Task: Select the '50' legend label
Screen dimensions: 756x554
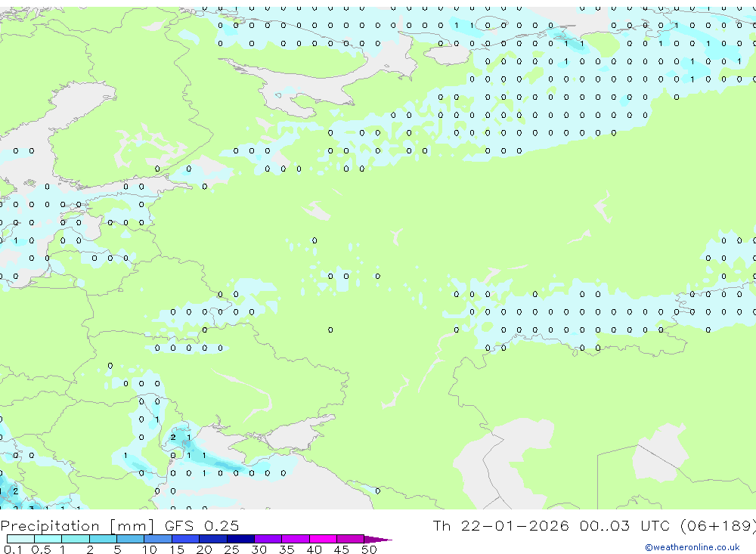Action: [370, 549]
